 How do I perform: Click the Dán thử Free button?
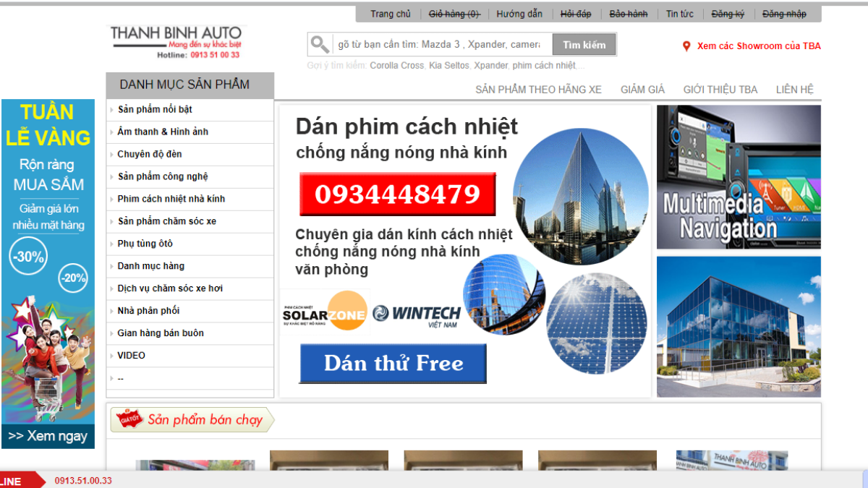pos(393,363)
